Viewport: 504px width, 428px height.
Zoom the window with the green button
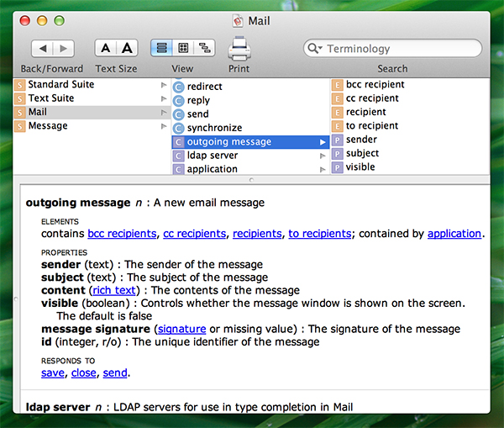59,21
